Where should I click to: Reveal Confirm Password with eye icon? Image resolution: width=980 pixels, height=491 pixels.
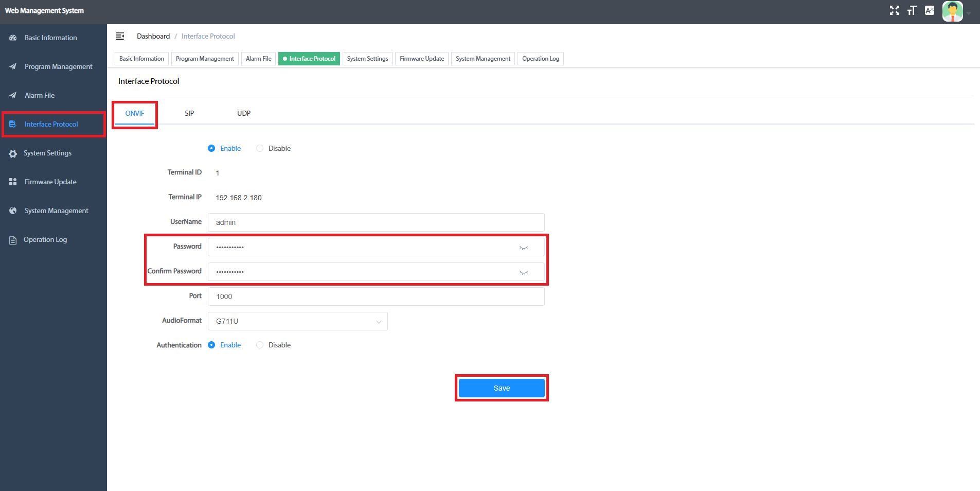tap(523, 272)
